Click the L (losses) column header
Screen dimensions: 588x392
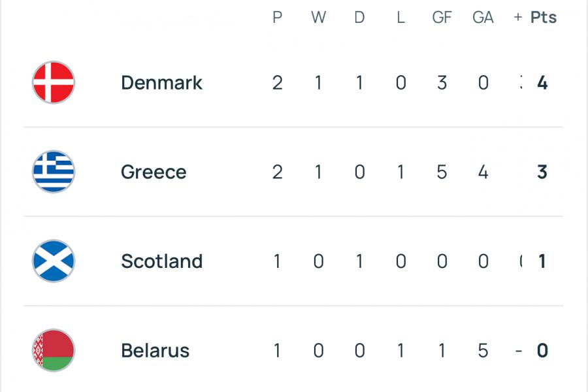(400, 18)
